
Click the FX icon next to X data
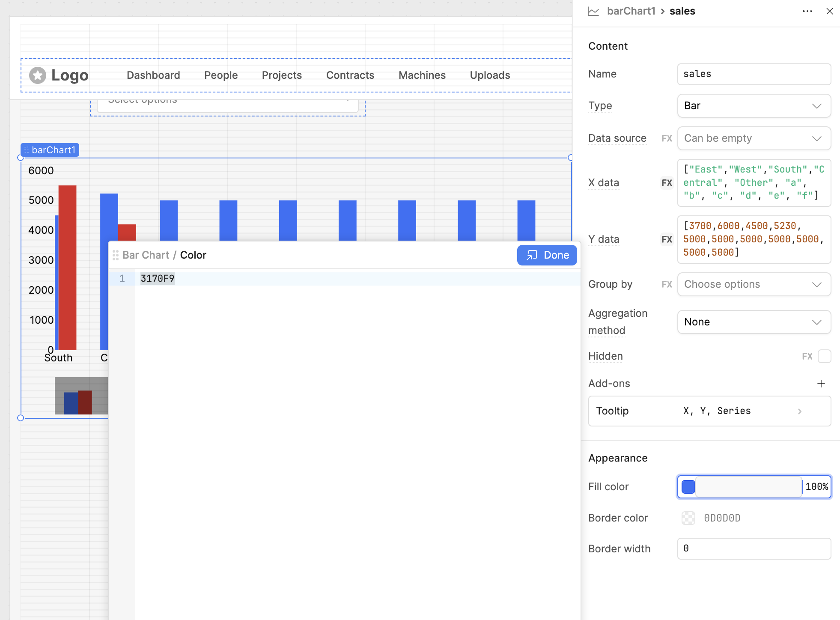667,183
